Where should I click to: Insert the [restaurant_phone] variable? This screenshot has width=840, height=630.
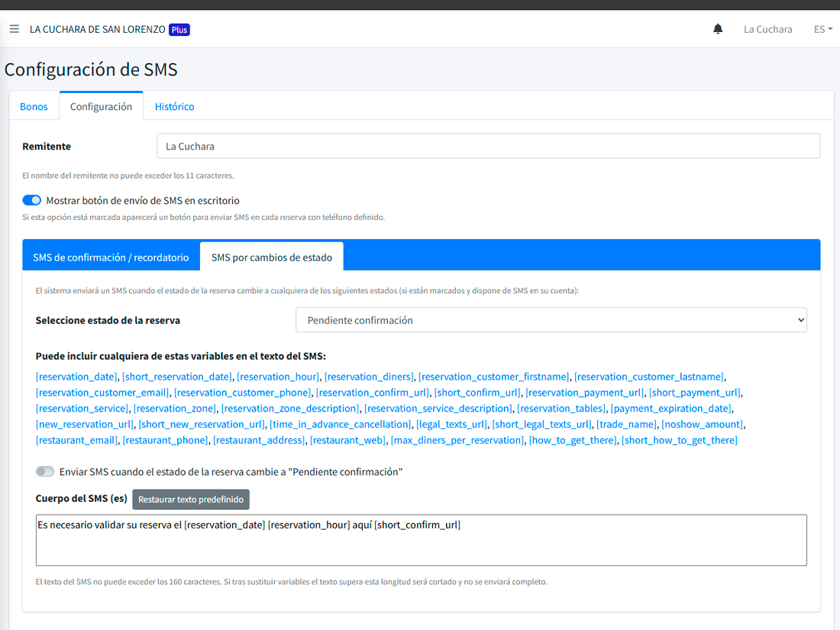click(166, 441)
